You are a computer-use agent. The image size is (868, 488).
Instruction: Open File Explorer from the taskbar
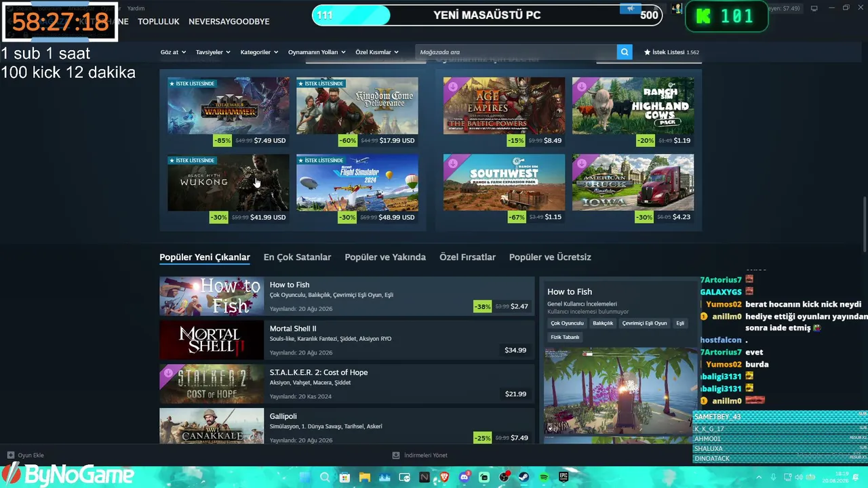click(x=364, y=477)
